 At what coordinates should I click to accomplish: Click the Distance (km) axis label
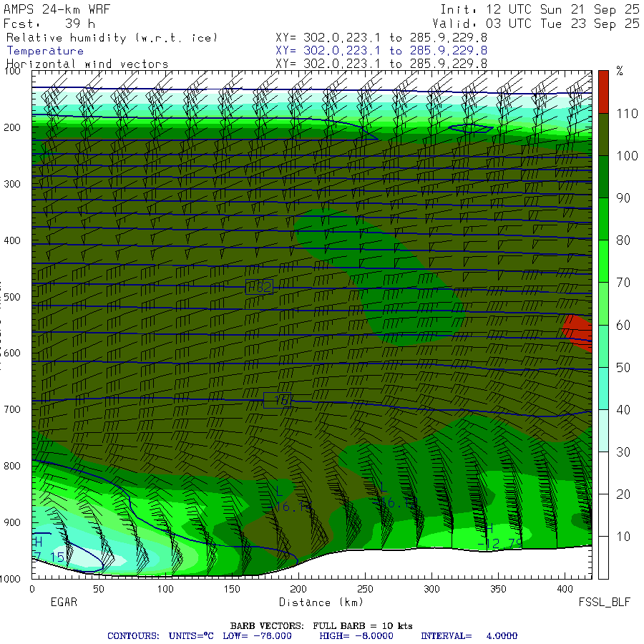click(312, 602)
